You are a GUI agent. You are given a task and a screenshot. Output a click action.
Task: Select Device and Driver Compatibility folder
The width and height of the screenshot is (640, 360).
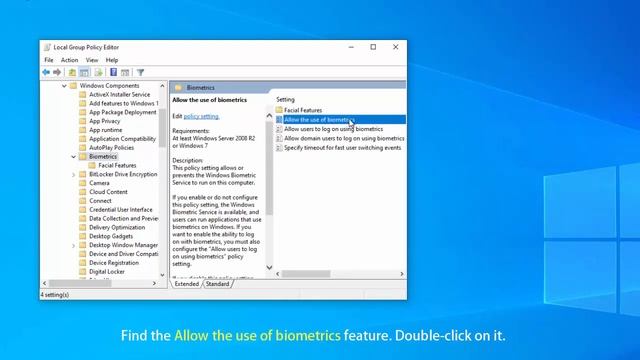pyautogui.click(x=123, y=254)
